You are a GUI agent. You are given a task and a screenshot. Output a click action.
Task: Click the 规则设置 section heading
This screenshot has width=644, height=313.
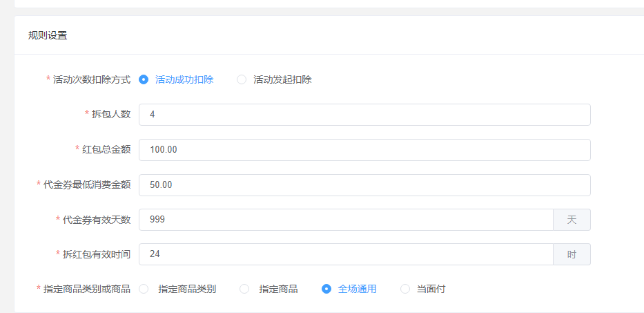tap(48, 35)
